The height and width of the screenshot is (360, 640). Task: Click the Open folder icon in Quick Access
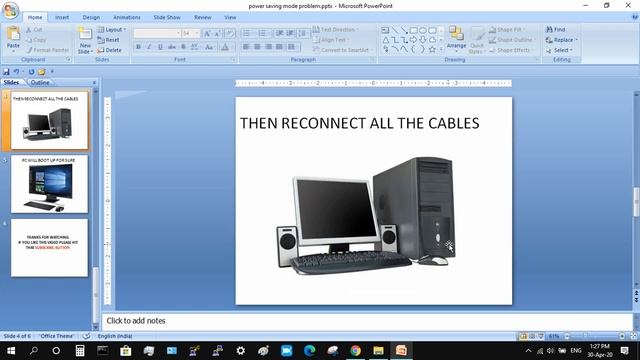pyautogui.click(x=42, y=72)
